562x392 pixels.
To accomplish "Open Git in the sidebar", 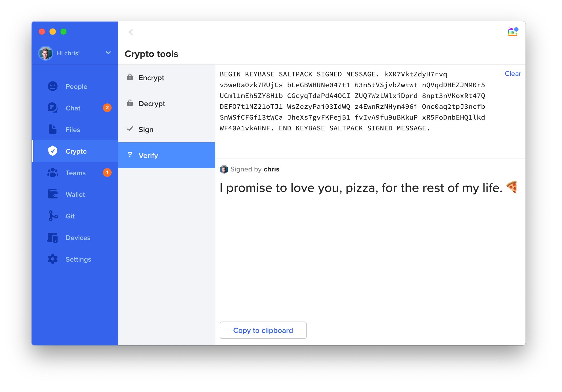I will [x=75, y=216].
